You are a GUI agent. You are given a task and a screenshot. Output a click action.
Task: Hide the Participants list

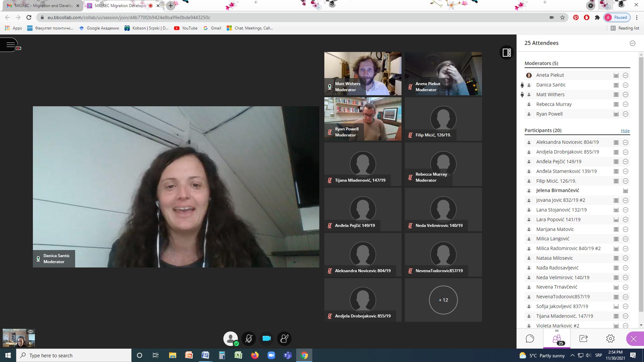[625, 131]
